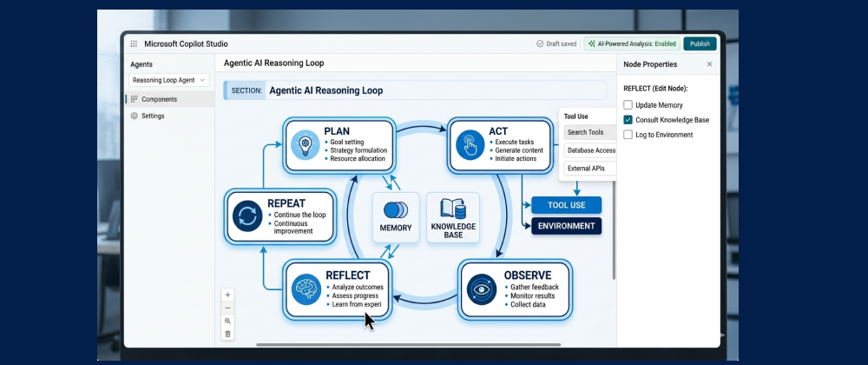The image size is (868, 365).
Task: Click "Assess progress" bullet
Action: coord(355,295)
